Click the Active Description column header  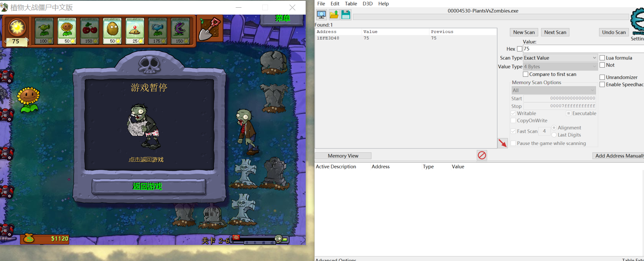coord(336,167)
